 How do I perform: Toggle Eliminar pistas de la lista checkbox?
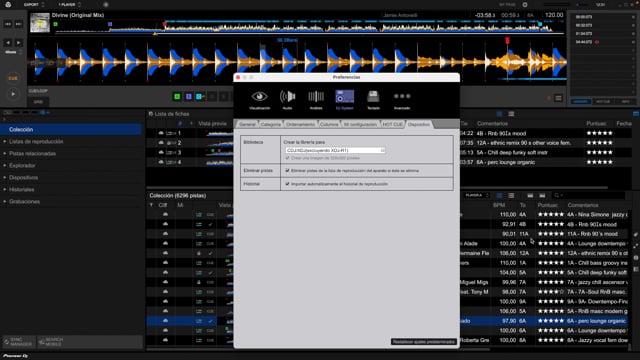tap(287, 171)
